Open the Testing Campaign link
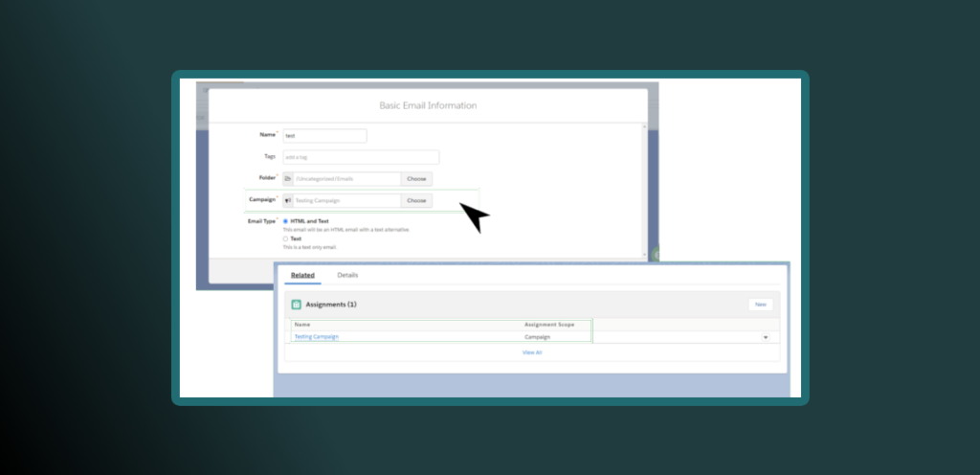 click(316, 337)
